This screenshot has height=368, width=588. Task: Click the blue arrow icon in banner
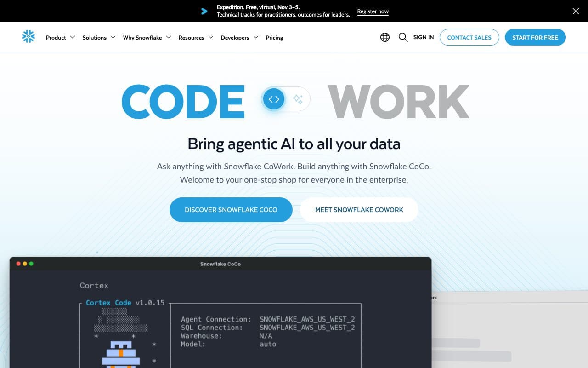click(204, 11)
